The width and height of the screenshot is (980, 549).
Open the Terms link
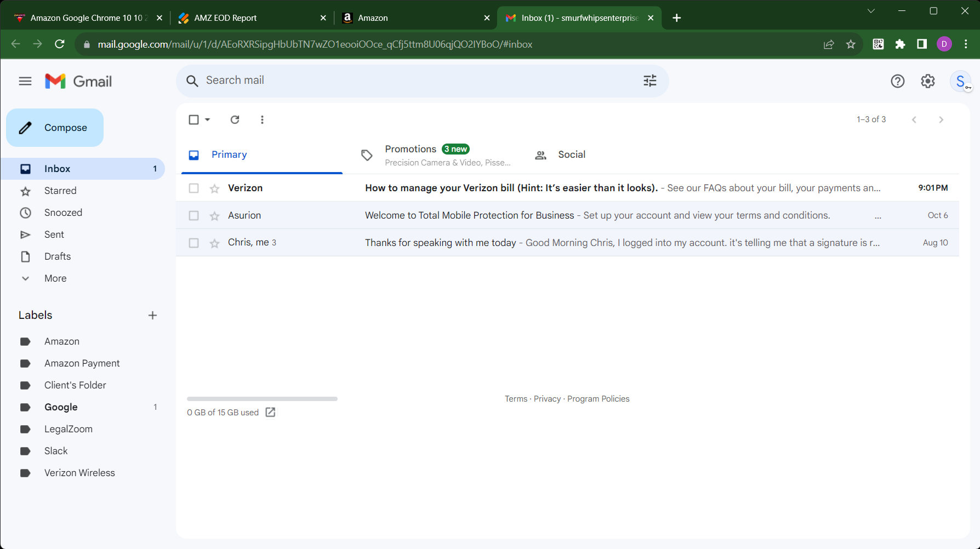516,399
